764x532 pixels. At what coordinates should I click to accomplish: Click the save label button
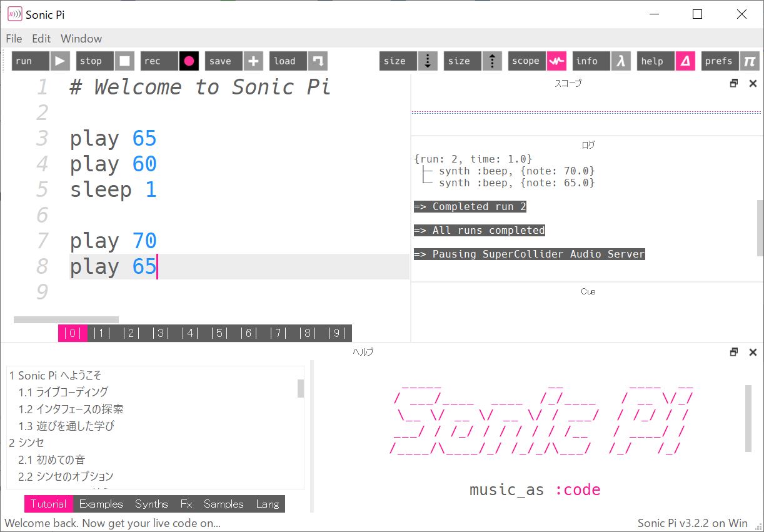224,61
